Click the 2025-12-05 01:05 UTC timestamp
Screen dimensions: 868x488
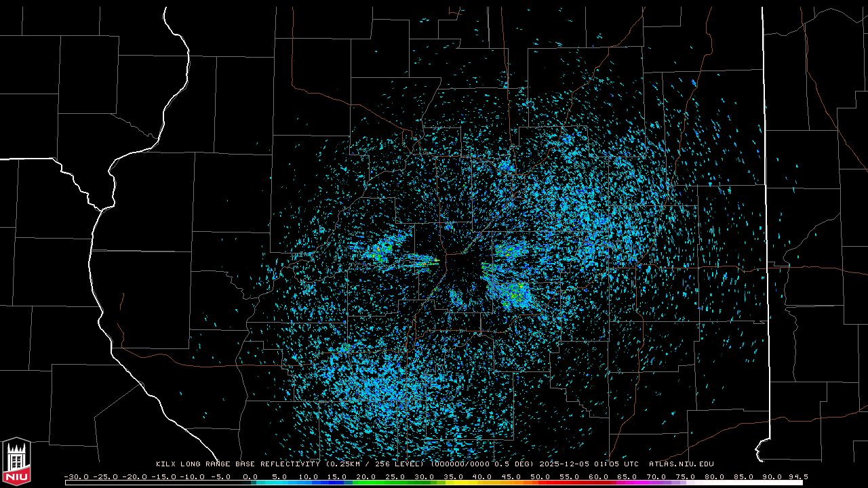tap(589, 464)
